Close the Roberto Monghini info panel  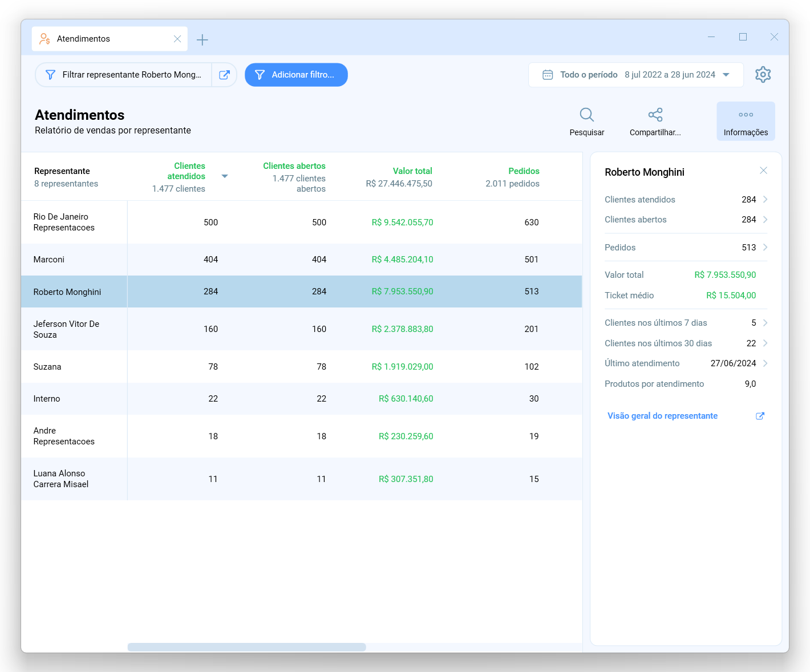point(763,171)
